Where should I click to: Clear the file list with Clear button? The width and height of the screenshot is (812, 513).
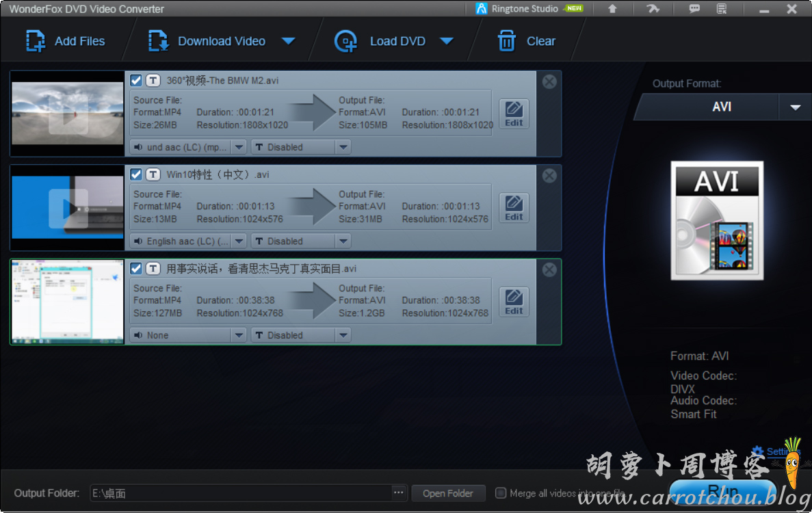coord(526,41)
